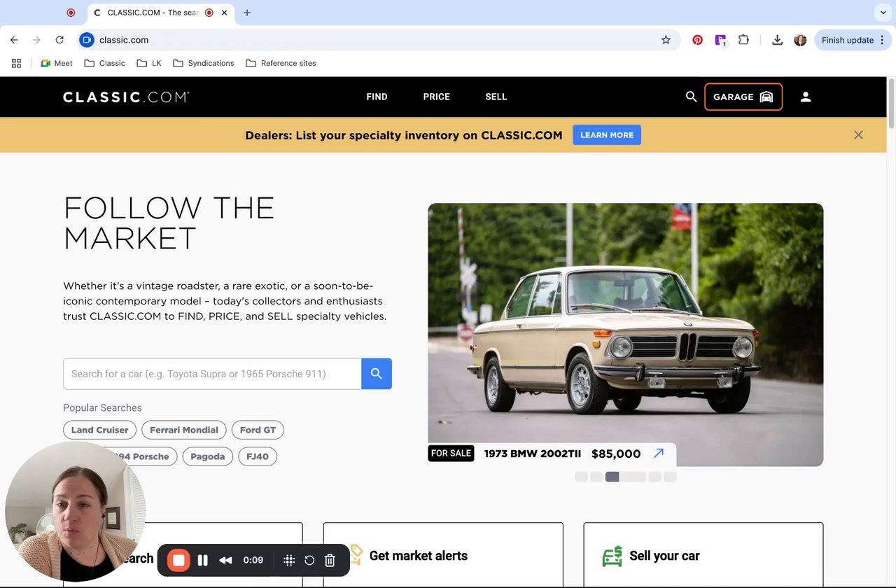This screenshot has height=588, width=896.
Task: Click the price tag alerts icon
Action: 356,555
